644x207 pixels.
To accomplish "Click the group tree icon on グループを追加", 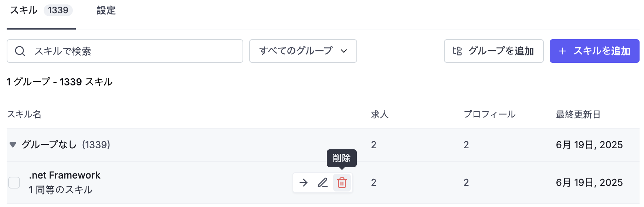I will [457, 51].
